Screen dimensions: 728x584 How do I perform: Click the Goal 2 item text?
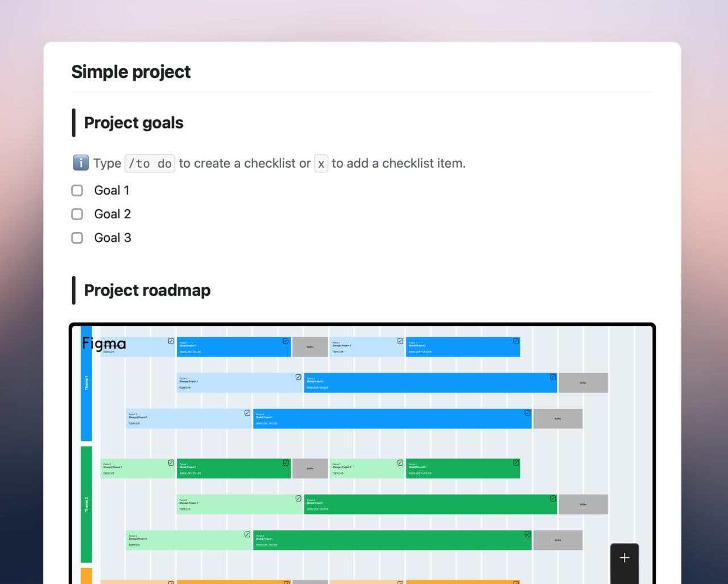tap(112, 214)
